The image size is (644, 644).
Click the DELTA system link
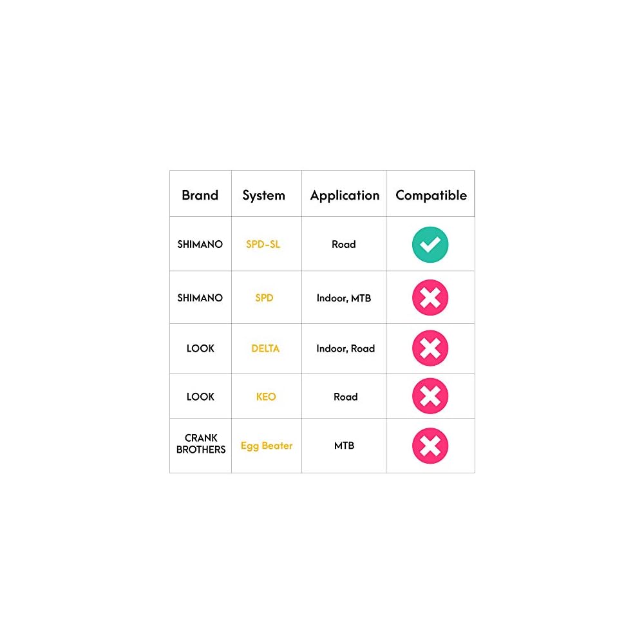coord(265,348)
